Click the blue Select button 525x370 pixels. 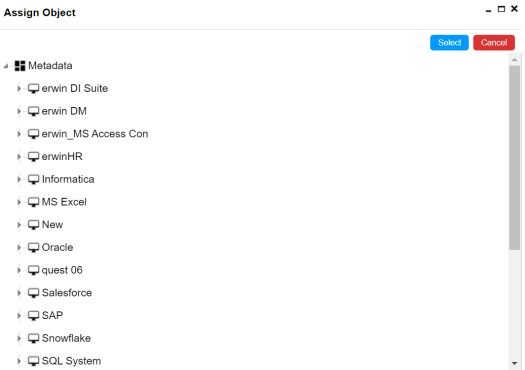tap(449, 43)
